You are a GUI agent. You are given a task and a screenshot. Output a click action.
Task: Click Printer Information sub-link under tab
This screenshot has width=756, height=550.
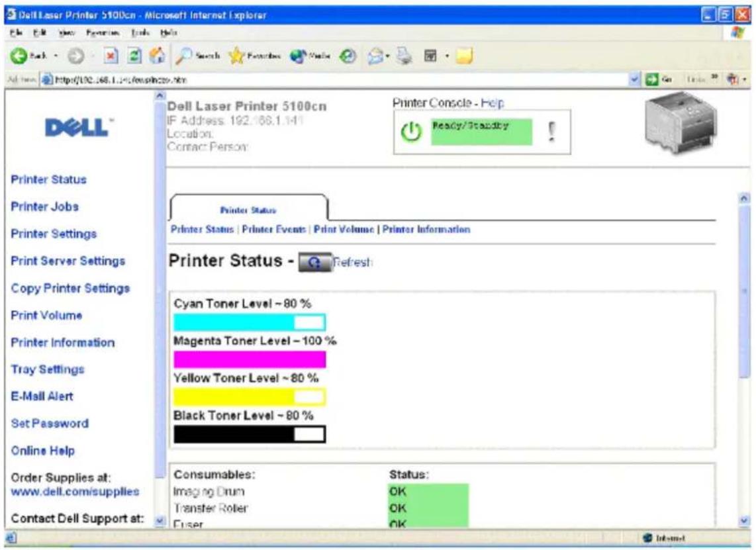tap(426, 230)
